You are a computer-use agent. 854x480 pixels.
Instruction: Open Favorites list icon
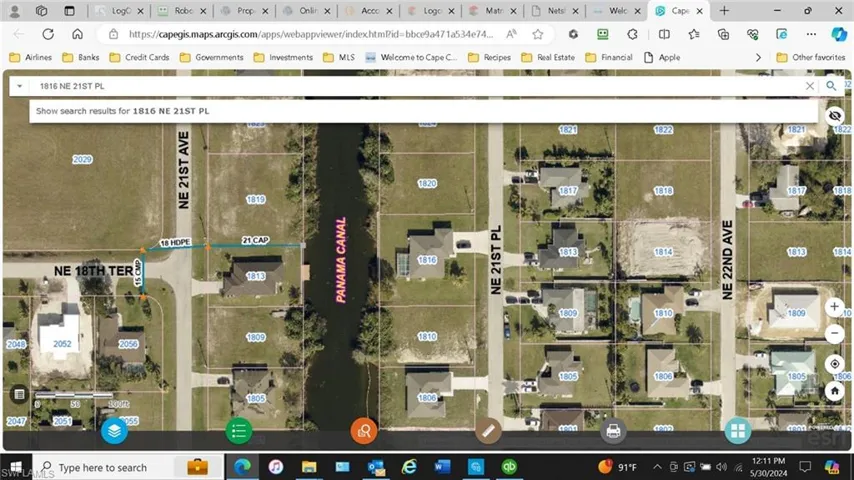tap(694, 34)
